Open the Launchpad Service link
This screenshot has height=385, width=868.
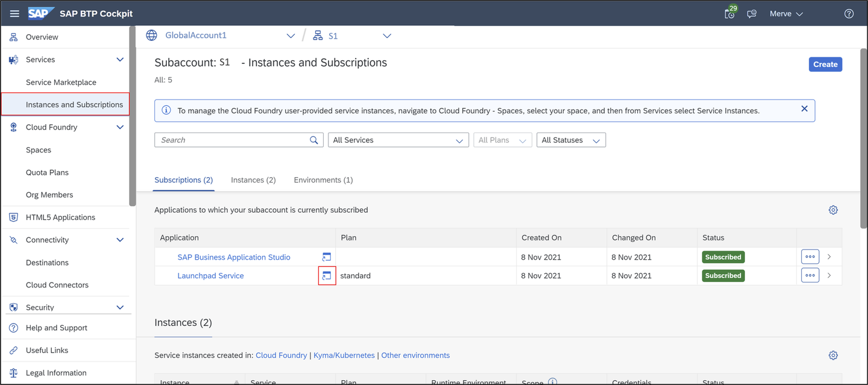tap(210, 276)
